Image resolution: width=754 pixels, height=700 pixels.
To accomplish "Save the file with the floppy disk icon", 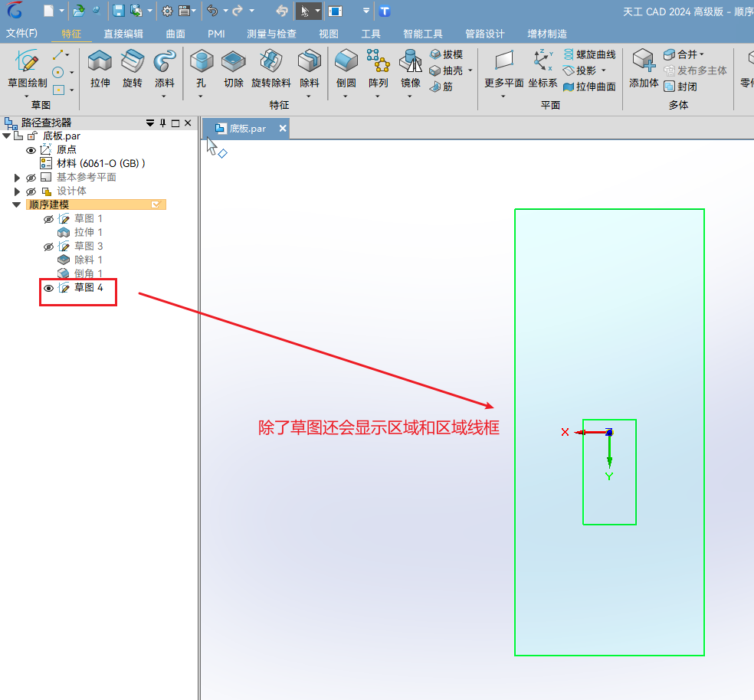I will [118, 11].
